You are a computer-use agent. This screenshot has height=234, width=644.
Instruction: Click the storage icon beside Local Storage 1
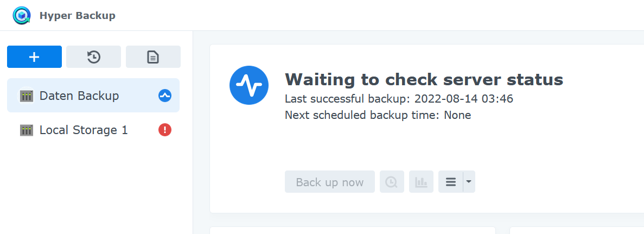[x=27, y=130]
